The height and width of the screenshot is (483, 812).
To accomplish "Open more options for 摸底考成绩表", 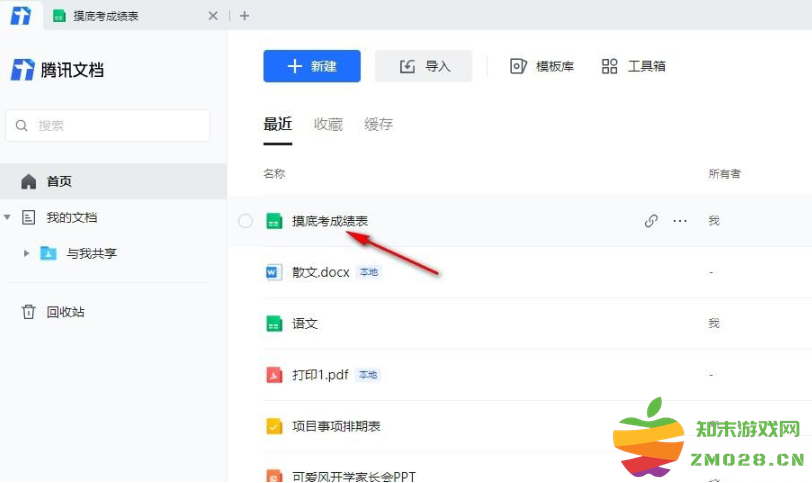I will click(x=680, y=221).
